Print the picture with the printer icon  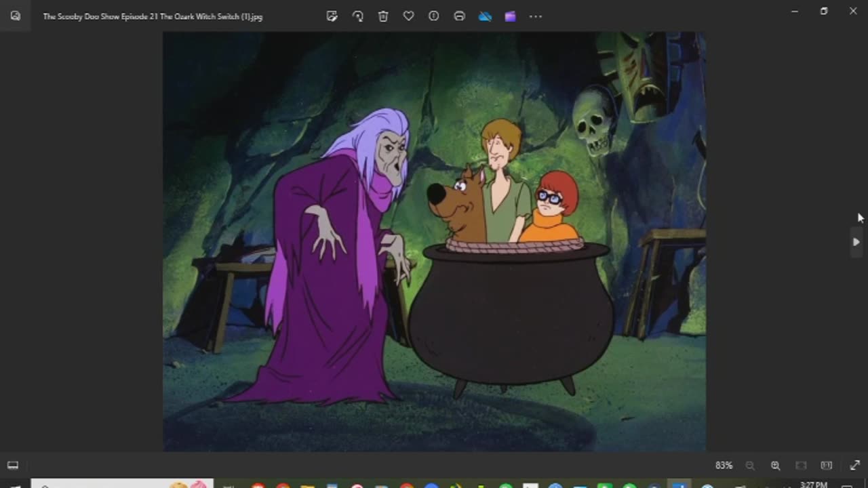click(459, 16)
